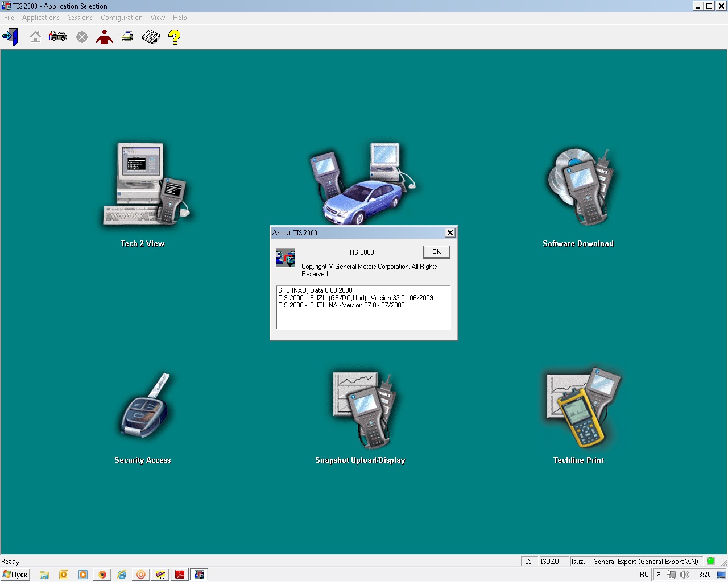The width and height of the screenshot is (728, 582).
Task: Expand the hidden tray icons arrow
Action: pyautogui.click(x=659, y=574)
